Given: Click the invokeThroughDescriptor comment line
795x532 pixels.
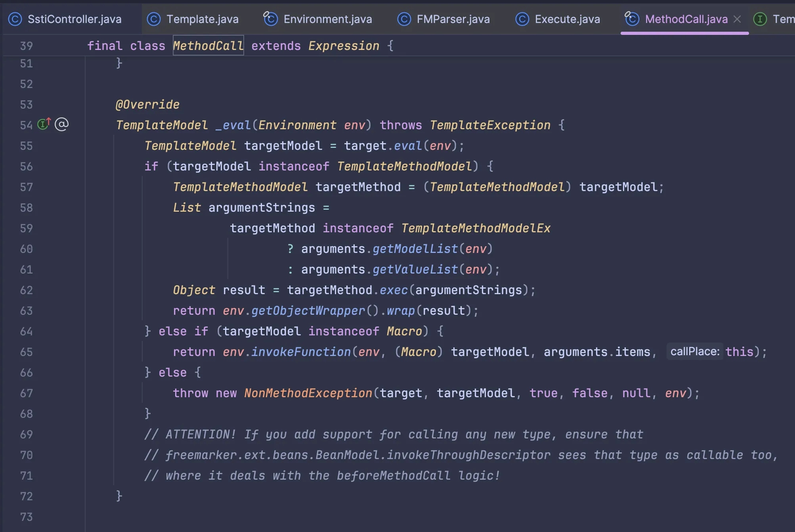Looking at the screenshot, I should click(x=461, y=455).
